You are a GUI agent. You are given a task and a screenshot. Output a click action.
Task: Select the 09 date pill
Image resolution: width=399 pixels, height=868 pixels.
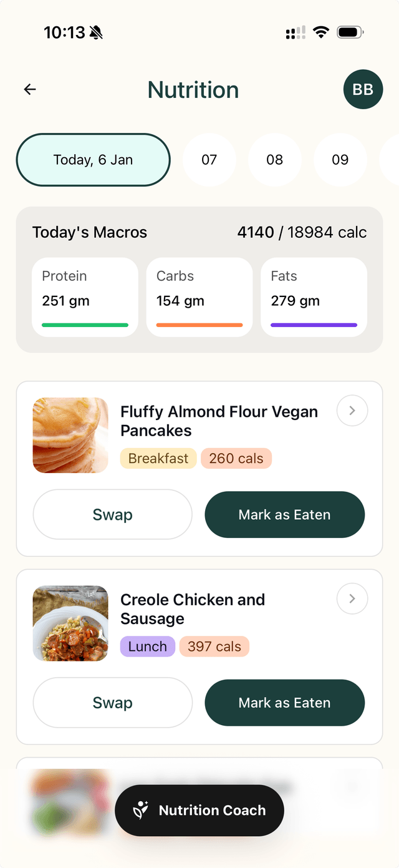[340, 160]
